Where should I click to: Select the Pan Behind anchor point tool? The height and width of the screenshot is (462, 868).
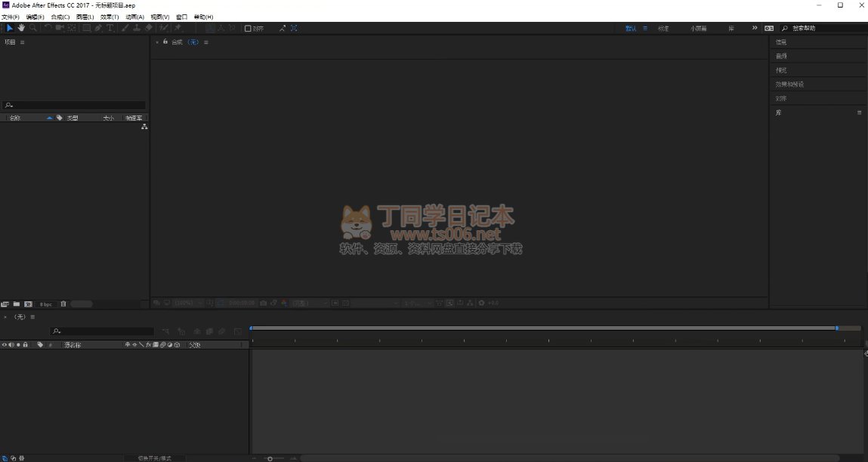[72, 28]
